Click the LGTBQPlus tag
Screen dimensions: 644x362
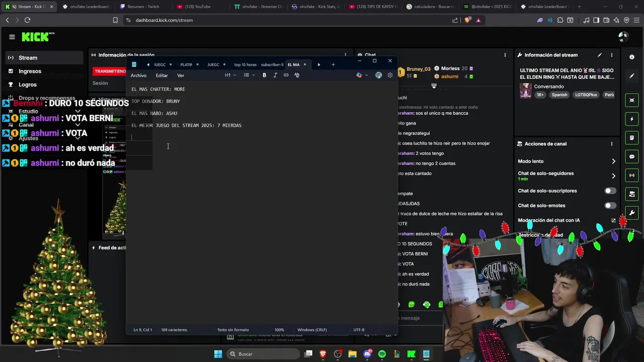pyautogui.click(x=586, y=95)
